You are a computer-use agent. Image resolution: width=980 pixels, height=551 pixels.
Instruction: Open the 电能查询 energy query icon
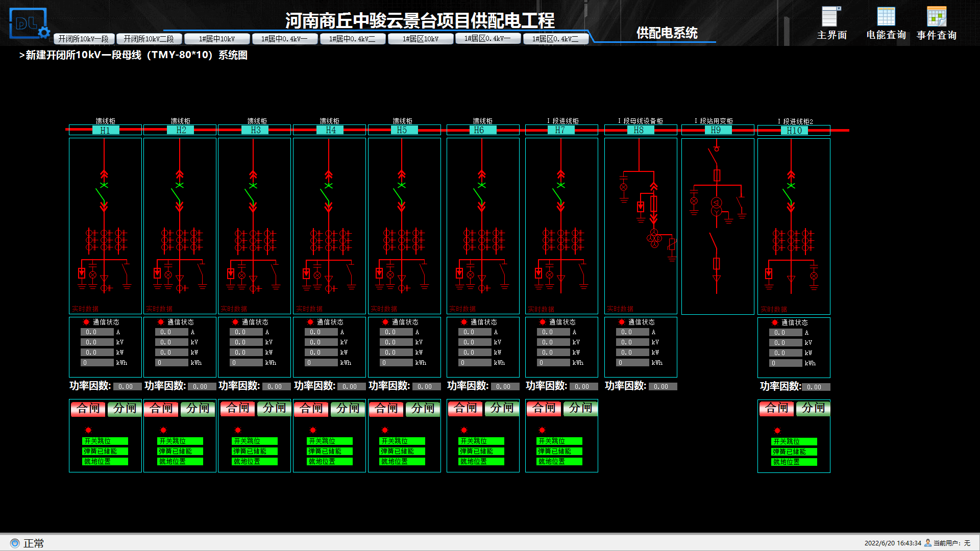(886, 18)
